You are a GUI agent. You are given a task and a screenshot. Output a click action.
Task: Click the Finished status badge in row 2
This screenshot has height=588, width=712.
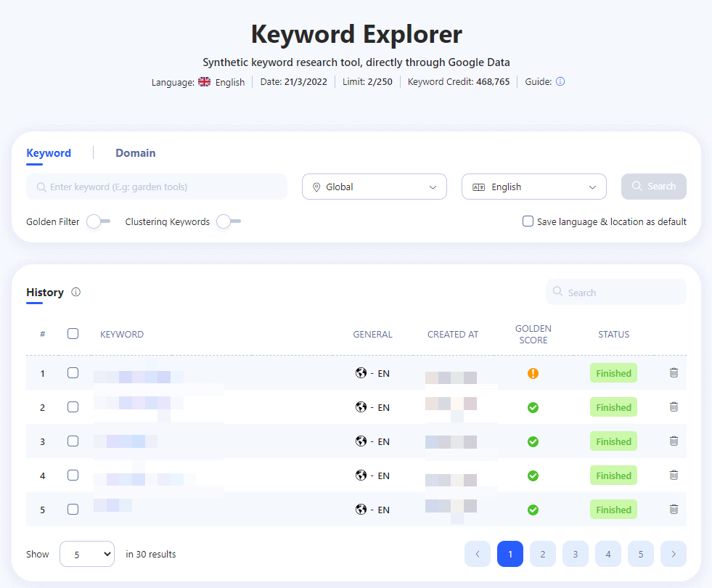[x=613, y=407]
